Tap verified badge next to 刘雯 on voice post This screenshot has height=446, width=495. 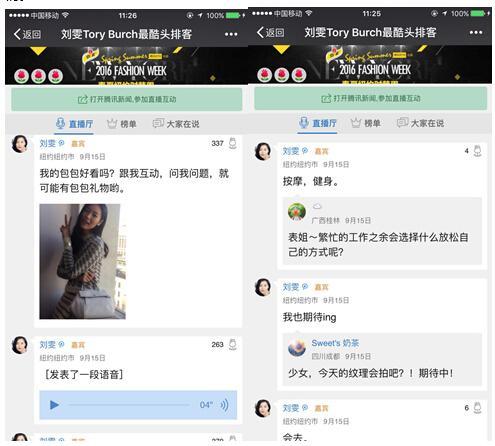click(61, 344)
